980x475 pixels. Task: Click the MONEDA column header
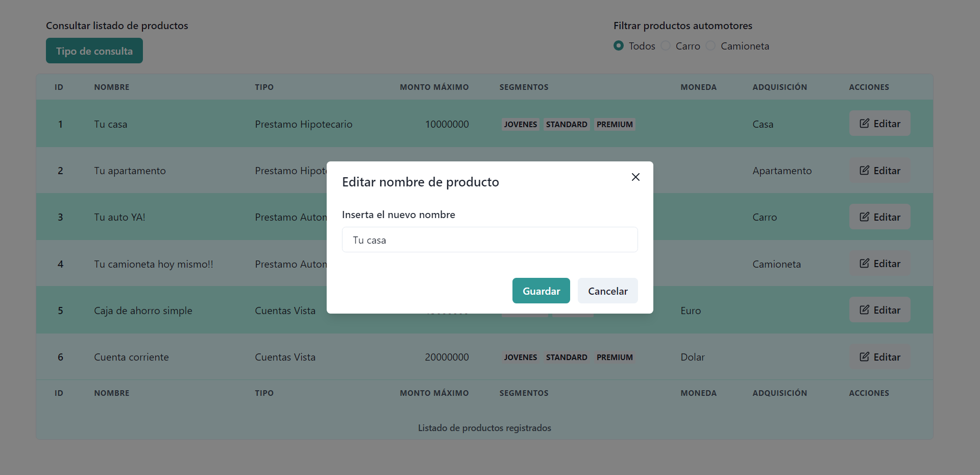pyautogui.click(x=698, y=87)
